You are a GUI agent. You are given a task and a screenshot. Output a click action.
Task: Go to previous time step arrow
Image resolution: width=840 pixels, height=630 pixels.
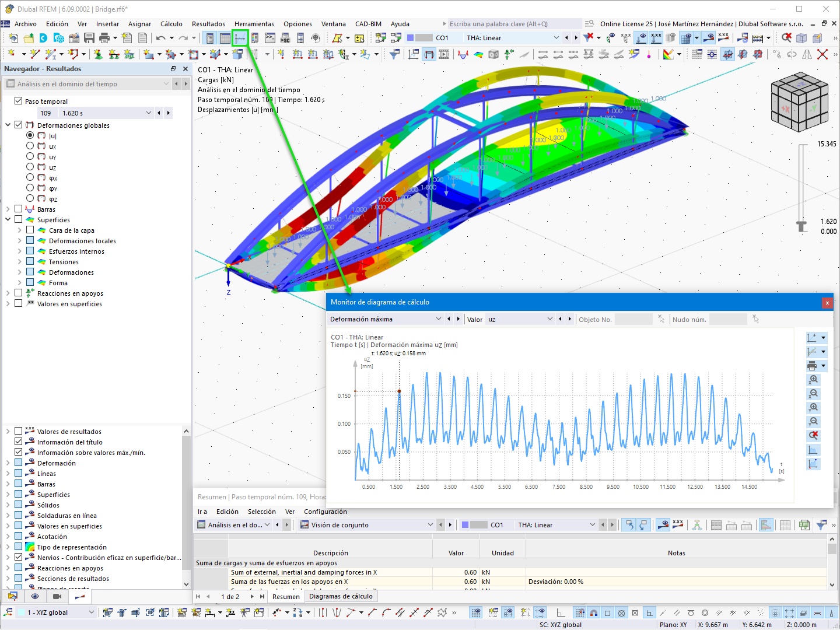pyautogui.click(x=159, y=113)
